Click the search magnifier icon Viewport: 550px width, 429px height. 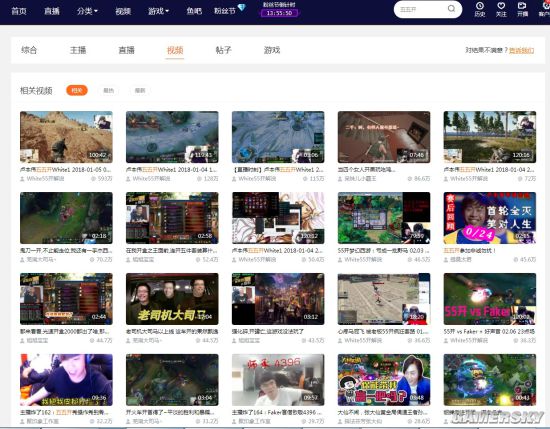point(451,9)
